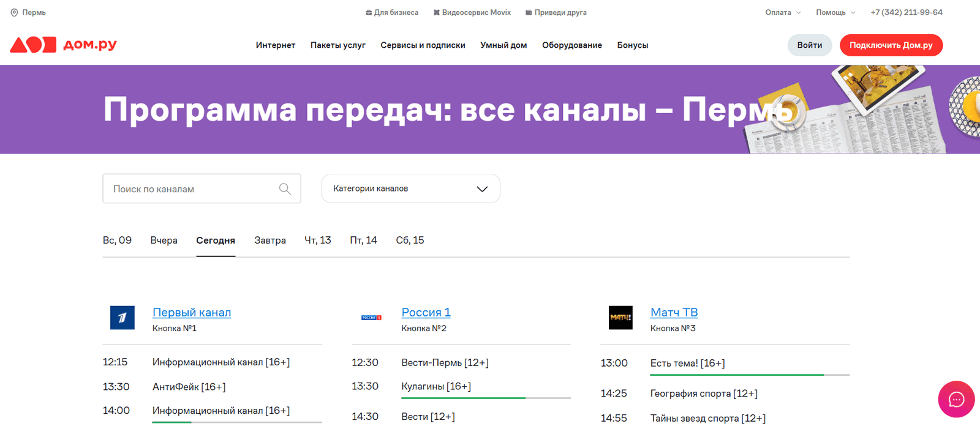This screenshot has width=980, height=437.
Task: Expand the Помощь menu
Action: pos(835,12)
